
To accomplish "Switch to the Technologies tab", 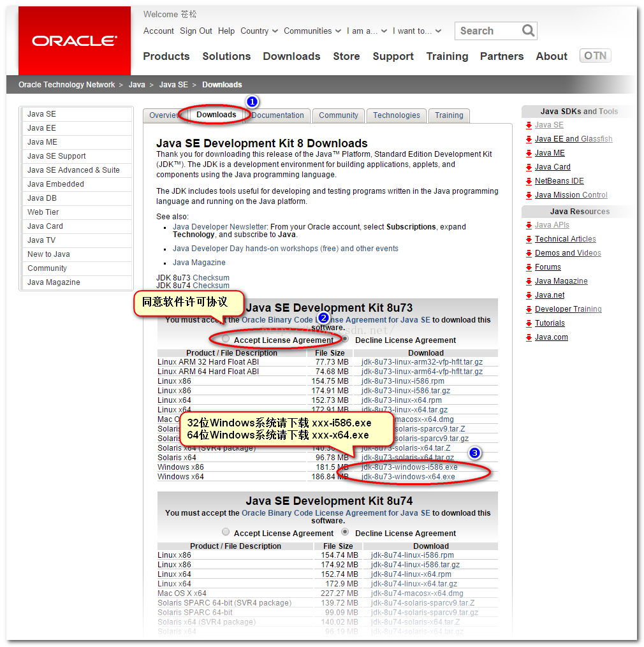I will click(x=397, y=115).
